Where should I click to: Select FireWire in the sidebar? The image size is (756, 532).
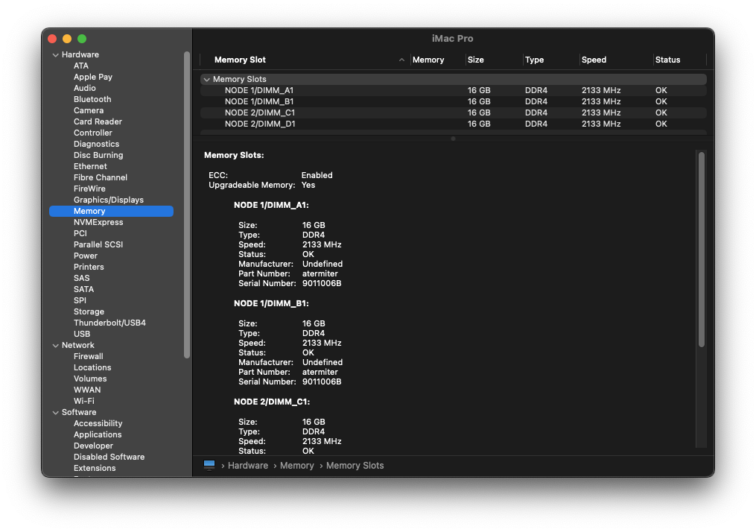(89, 189)
